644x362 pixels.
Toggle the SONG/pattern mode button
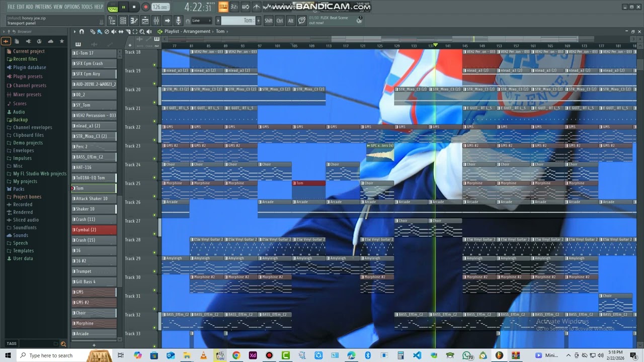[x=113, y=8]
